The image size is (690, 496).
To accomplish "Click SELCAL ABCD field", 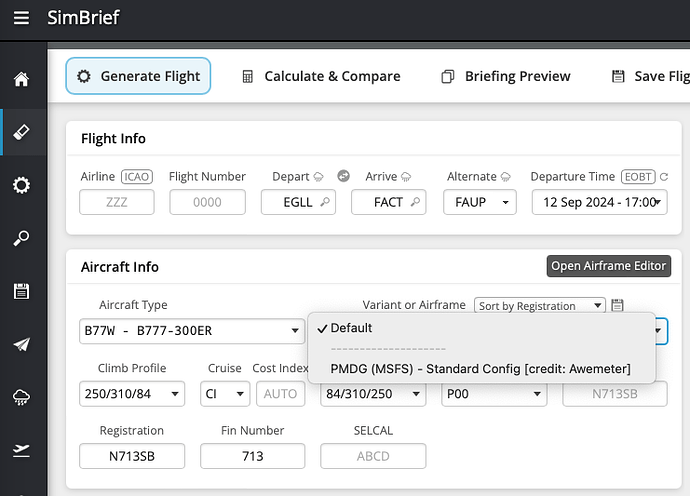I will (373, 456).
